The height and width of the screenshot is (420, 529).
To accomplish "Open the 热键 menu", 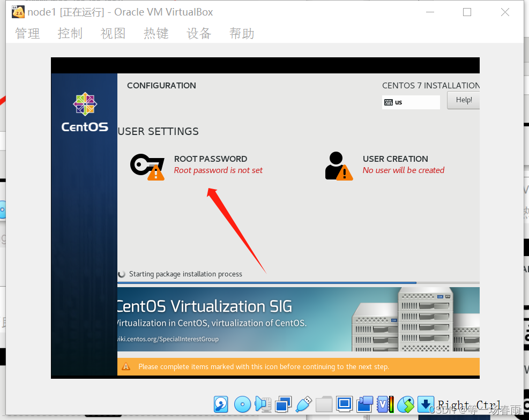I will tap(156, 33).
